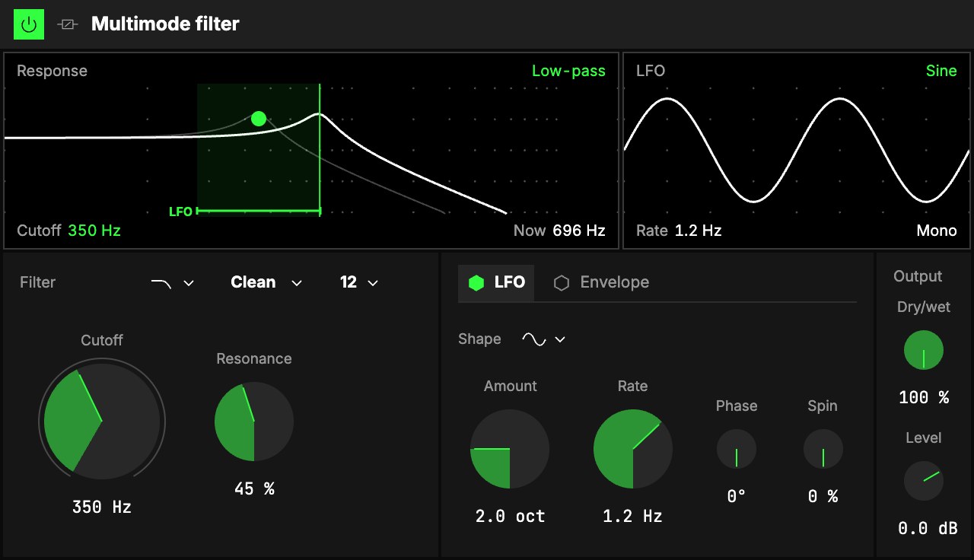974x560 pixels.
Task: Click the green LFO range bar in Response
Action: [x=258, y=211]
